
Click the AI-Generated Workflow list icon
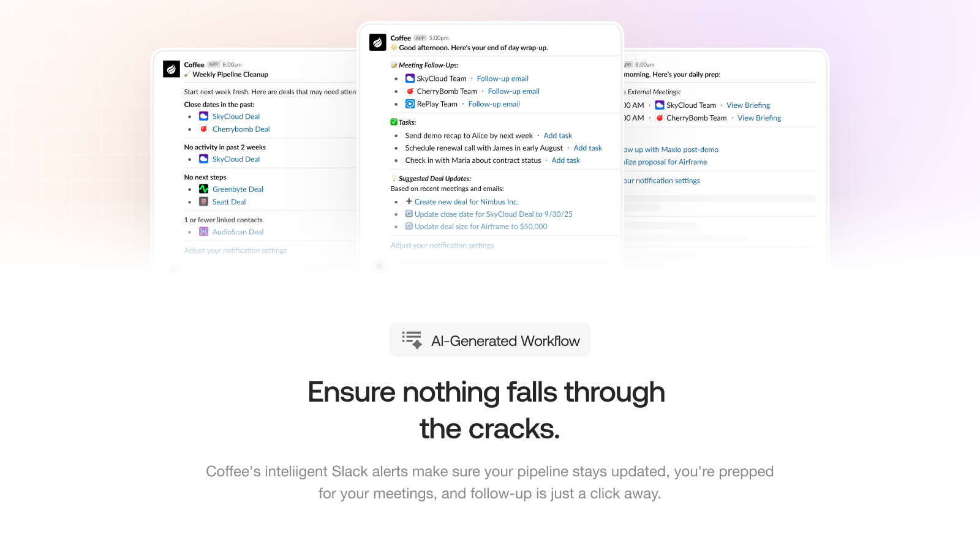[x=412, y=340]
